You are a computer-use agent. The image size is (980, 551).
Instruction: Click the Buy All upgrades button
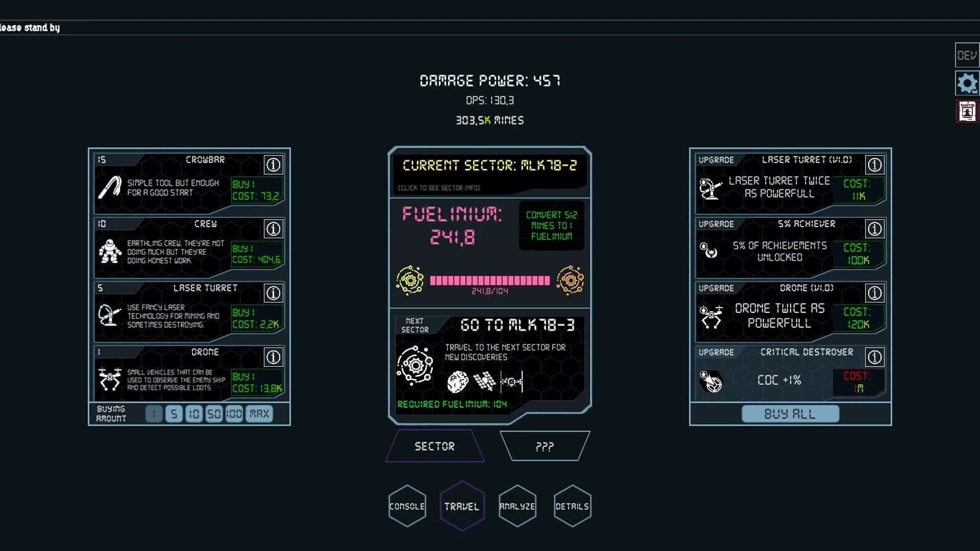790,414
